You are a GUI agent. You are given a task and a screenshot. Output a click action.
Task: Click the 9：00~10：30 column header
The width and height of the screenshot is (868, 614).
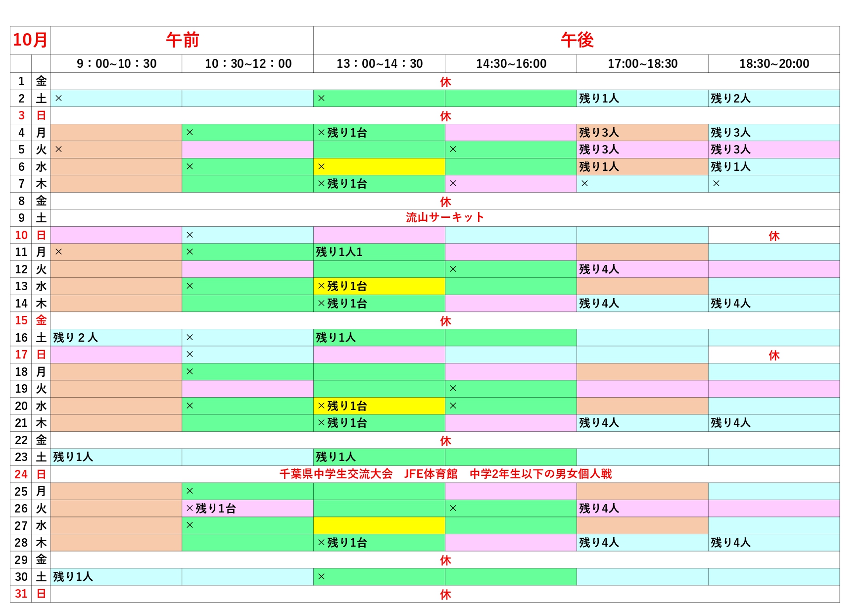coord(116,63)
